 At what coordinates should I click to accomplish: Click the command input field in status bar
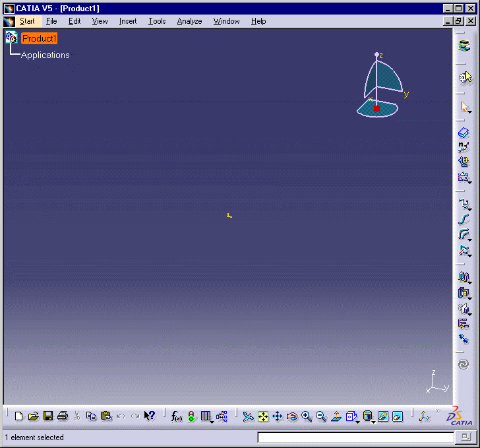coord(355,437)
